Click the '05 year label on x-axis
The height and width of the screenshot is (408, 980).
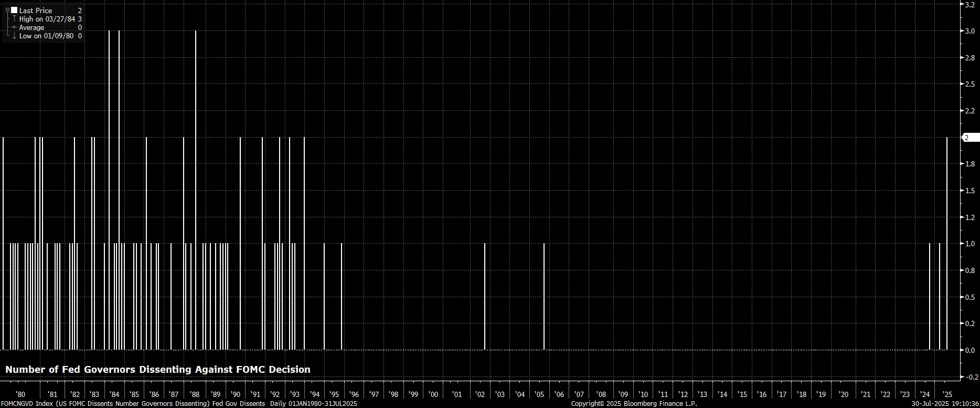point(539,394)
